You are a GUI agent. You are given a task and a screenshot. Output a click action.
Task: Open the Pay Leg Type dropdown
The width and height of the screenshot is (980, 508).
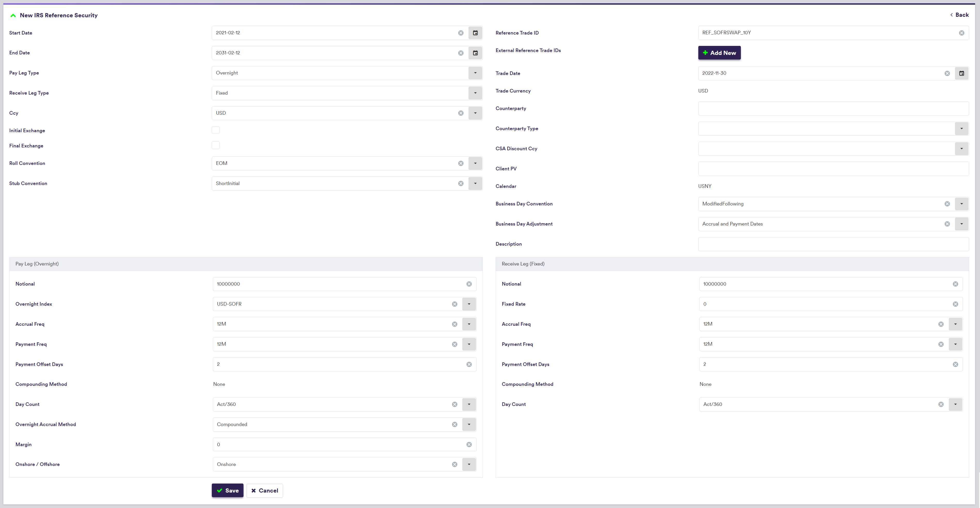pyautogui.click(x=475, y=73)
